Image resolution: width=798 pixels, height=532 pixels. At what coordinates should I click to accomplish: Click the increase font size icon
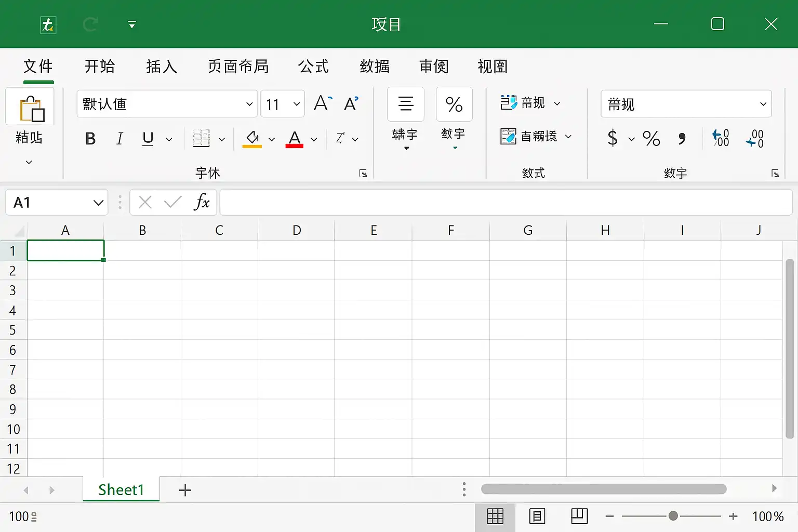click(x=322, y=103)
